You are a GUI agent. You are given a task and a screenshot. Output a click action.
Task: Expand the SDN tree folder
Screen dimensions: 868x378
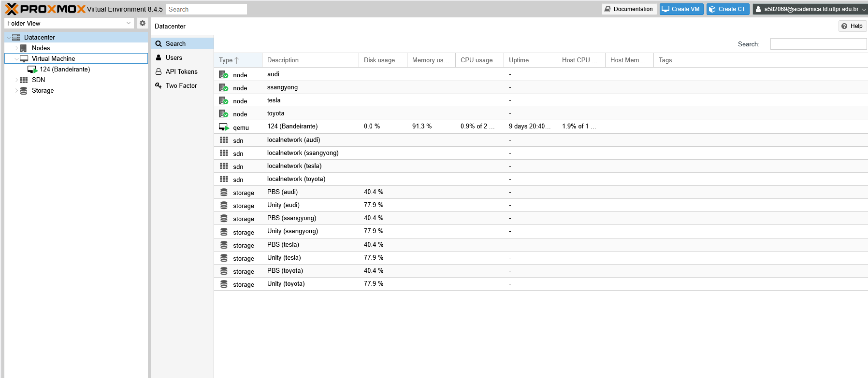tap(16, 80)
